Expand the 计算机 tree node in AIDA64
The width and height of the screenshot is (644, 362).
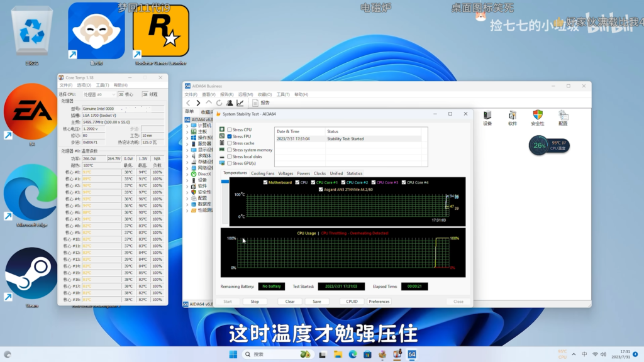[x=187, y=126]
